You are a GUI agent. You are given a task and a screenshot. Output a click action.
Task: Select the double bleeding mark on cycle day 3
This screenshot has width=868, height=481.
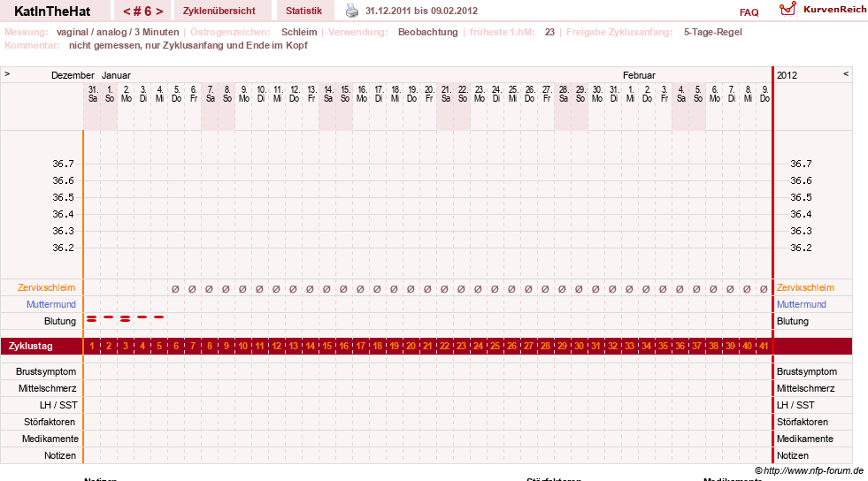tap(126, 318)
